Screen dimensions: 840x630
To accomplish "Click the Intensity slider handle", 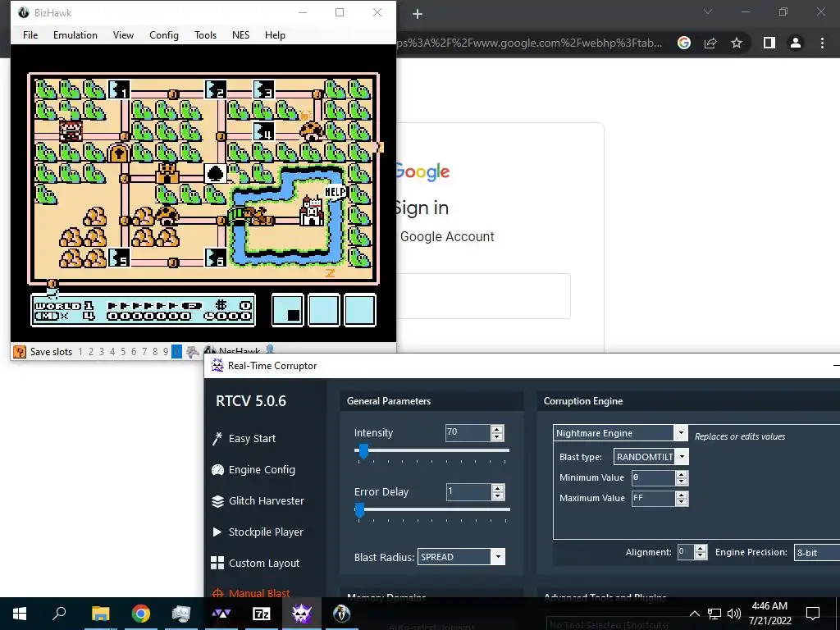I will click(x=363, y=451).
